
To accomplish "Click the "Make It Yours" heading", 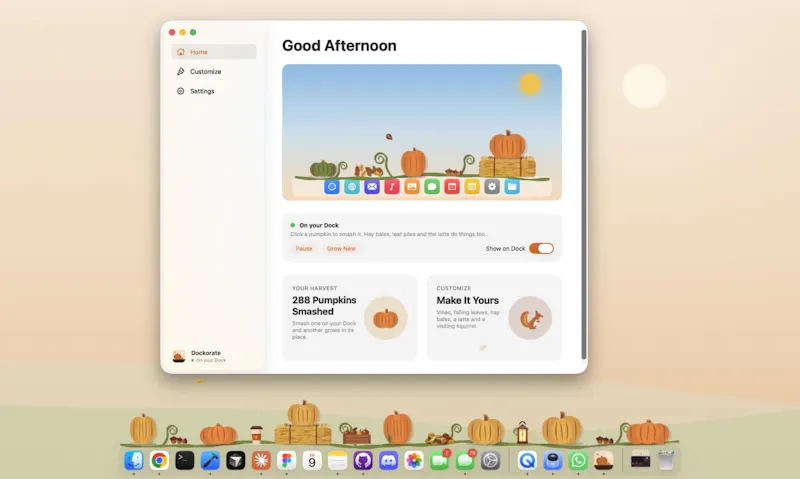I will [x=467, y=300].
